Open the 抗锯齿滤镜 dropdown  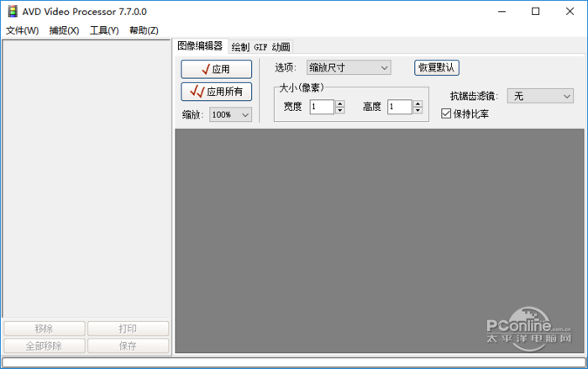[x=540, y=96]
